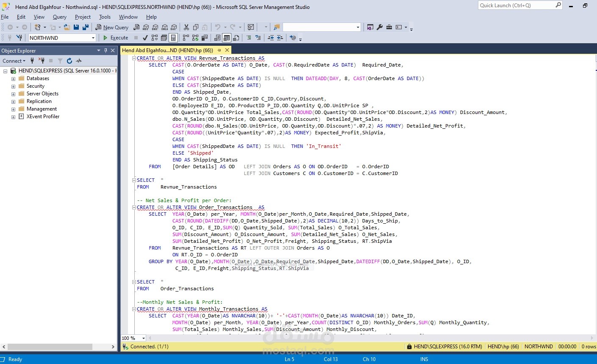Refresh the Object Explorer tree
Viewport: 597px width, 364px height.
pyautogui.click(x=69, y=61)
